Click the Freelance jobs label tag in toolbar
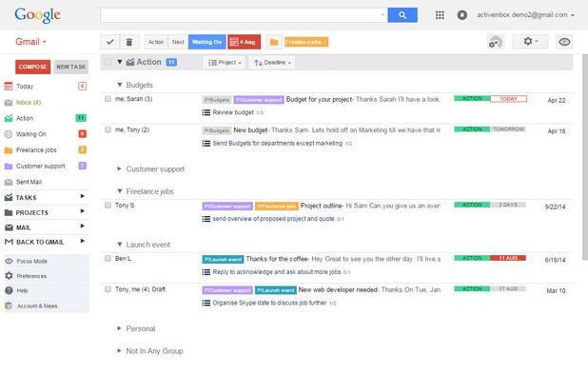This screenshot has width=588, height=375. pyautogui.click(x=306, y=42)
